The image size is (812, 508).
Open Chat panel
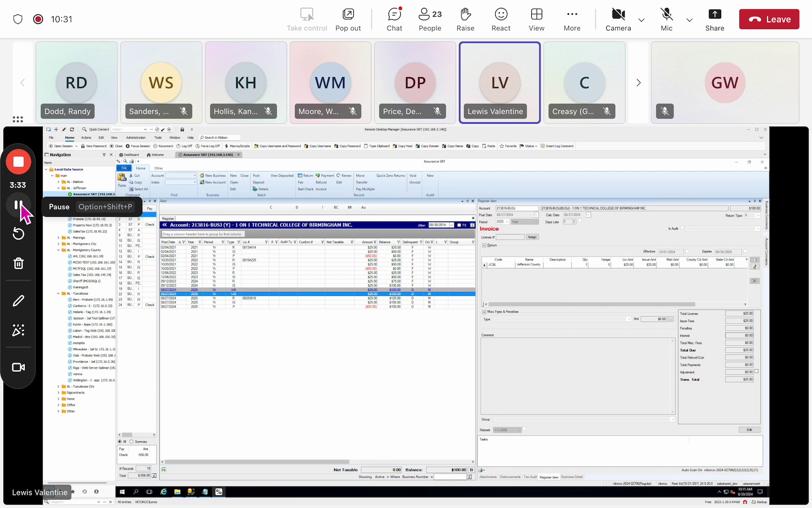click(394, 20)
